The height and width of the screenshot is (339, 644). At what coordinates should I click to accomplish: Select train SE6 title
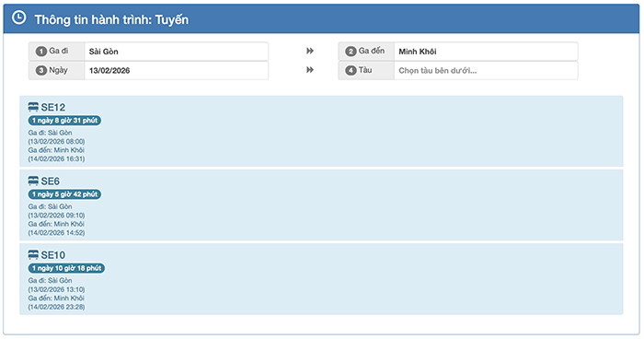pos(50,181)
